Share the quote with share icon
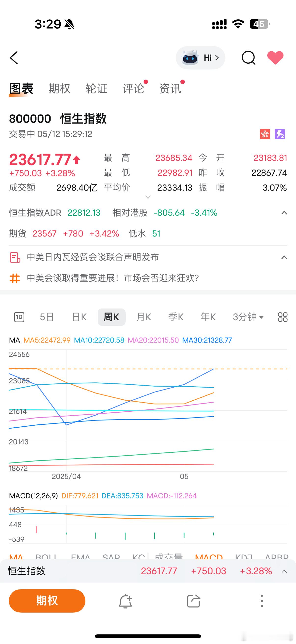 tap(194, 601)
